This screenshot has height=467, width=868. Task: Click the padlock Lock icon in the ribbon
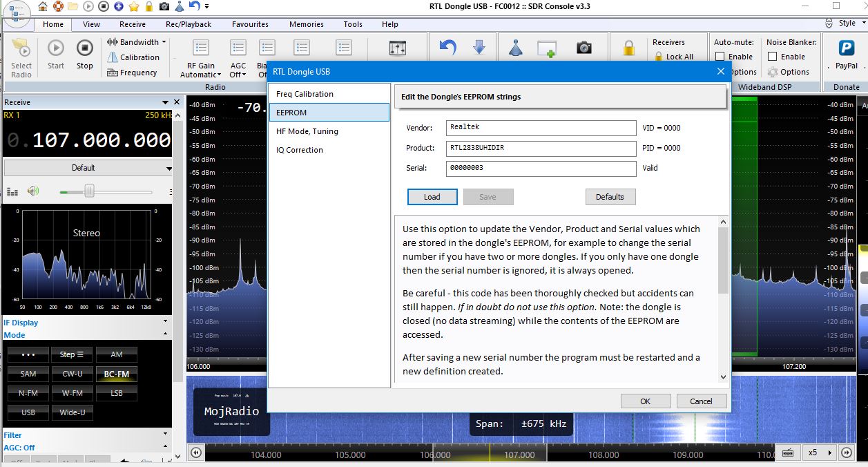click(x=628, y=48)
